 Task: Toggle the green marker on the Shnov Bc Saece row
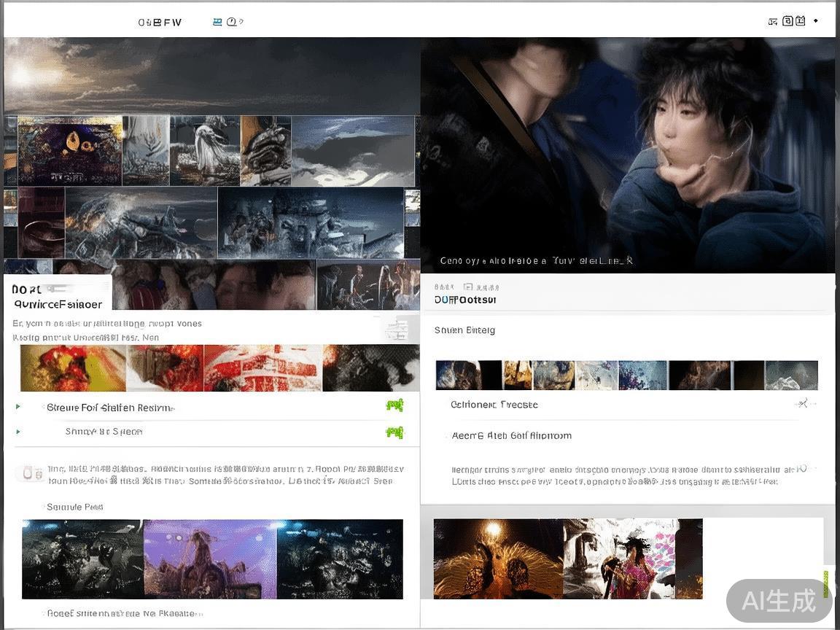coord(394,432)
